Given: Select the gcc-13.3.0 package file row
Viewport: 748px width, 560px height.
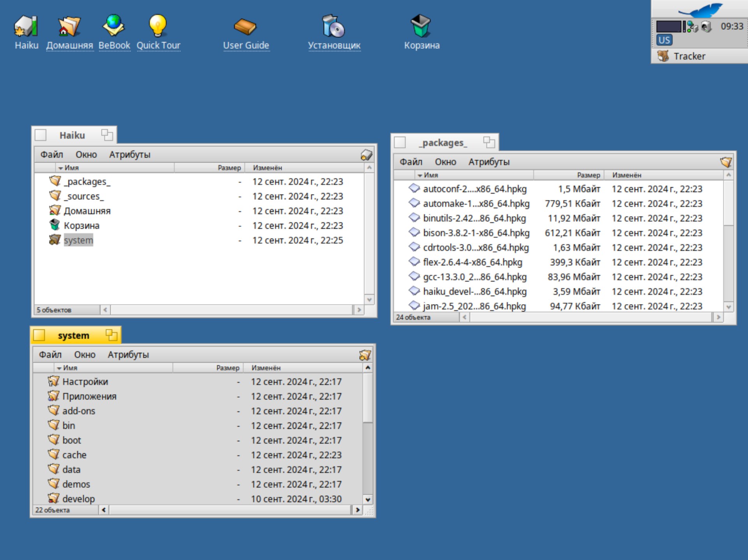Looking at the screenshot, I should [475, 277].
